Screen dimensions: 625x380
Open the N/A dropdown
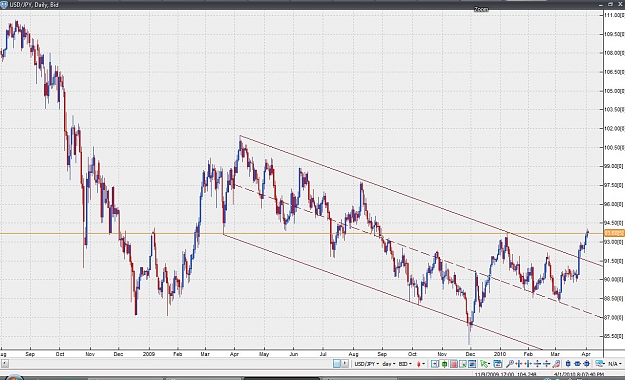point(614,364)
